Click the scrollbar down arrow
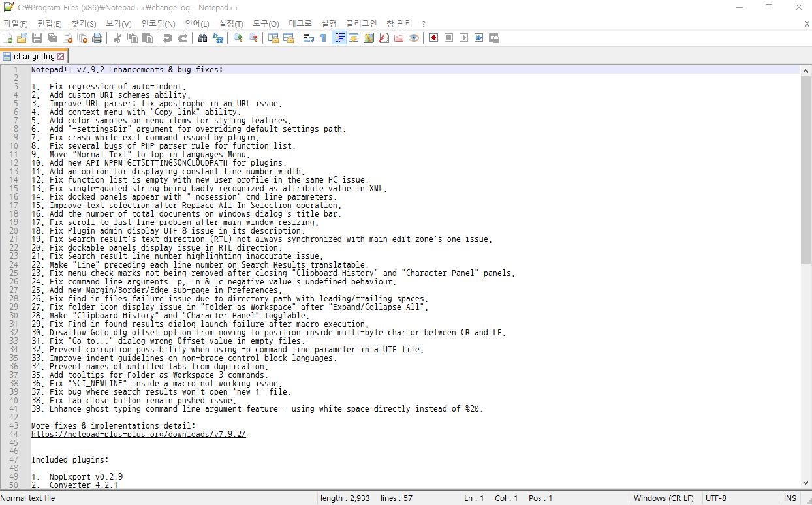The height and width of the screenshot is (505, 812). coord(806,483)
